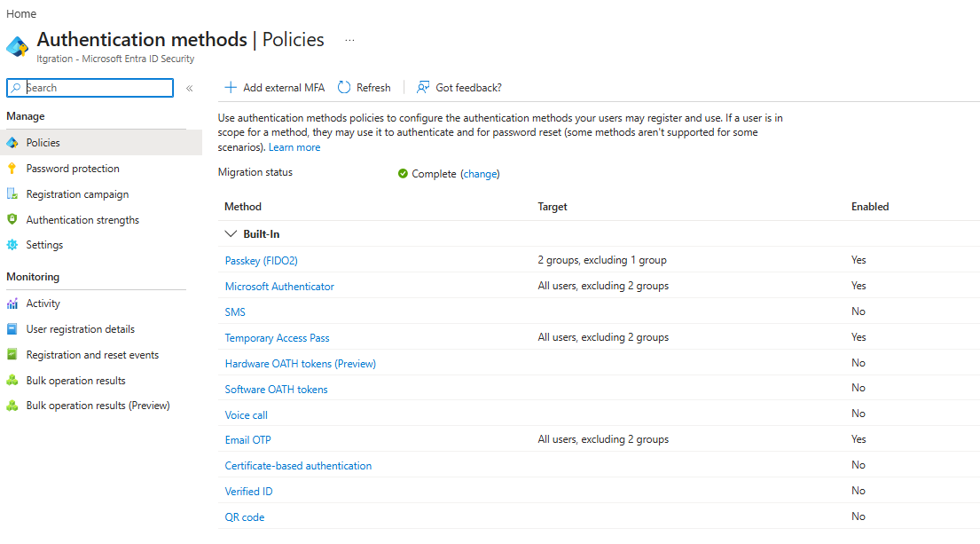Open Registration and reset events
Viewport: 980px width, 544px height.
[92, 355]
